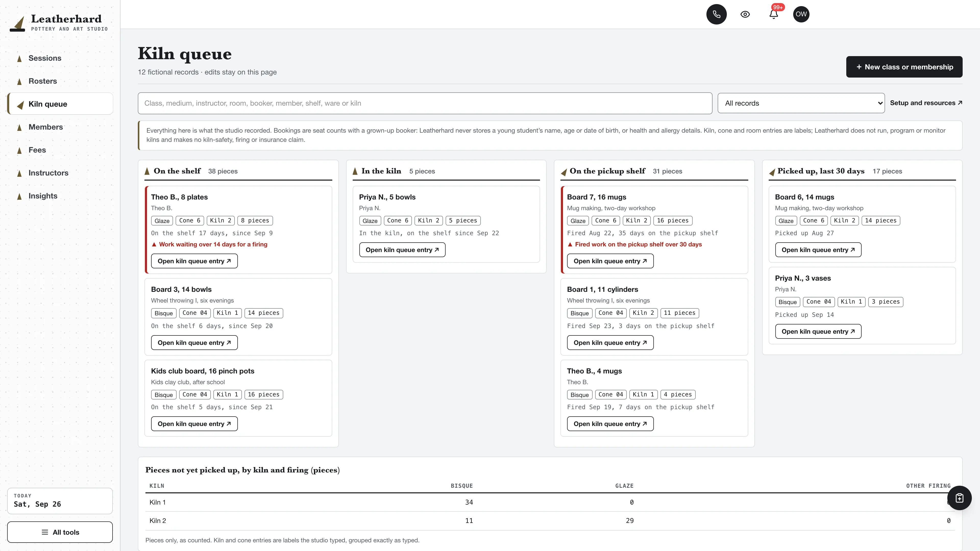
Task: Open kiln queue entry for Board 7, 16 mugs
Action: pos(610,261)
